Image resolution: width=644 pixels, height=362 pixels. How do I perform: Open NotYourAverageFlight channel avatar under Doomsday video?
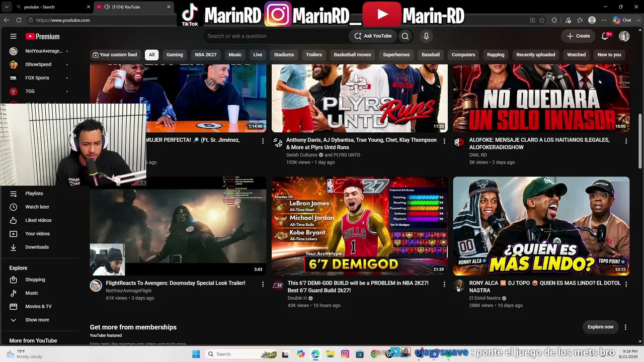[96, 286]
